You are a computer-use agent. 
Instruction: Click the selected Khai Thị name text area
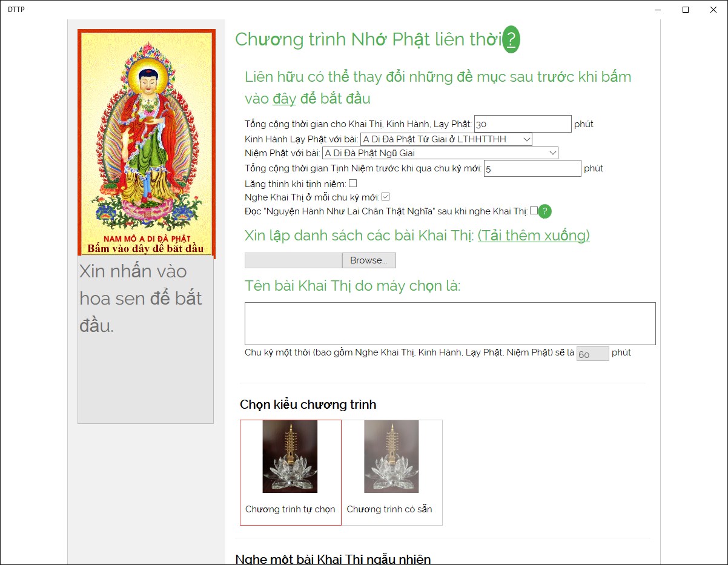(x=450, y=323)
